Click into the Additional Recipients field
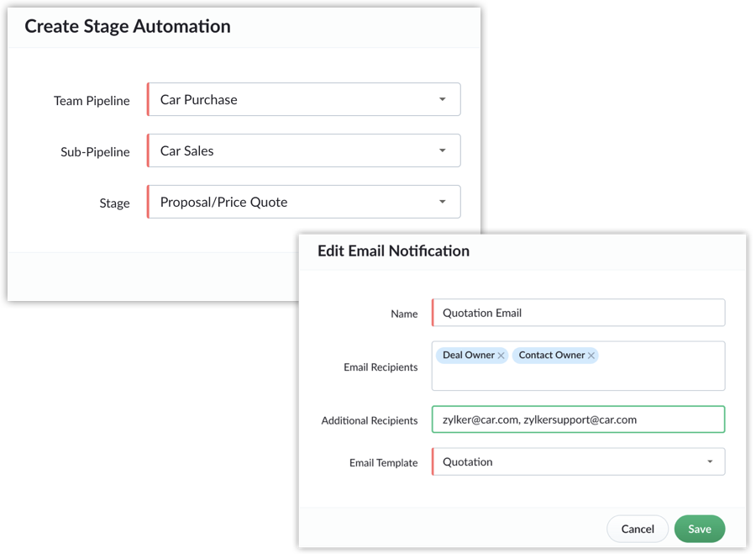The width and height of the screenshot is (756, 559). (x=579, y=419)
